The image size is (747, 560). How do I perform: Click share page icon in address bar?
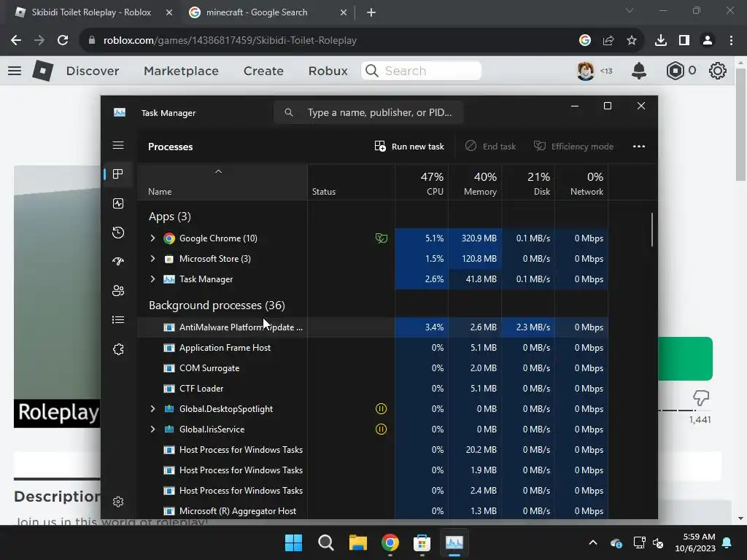[608, 41]
